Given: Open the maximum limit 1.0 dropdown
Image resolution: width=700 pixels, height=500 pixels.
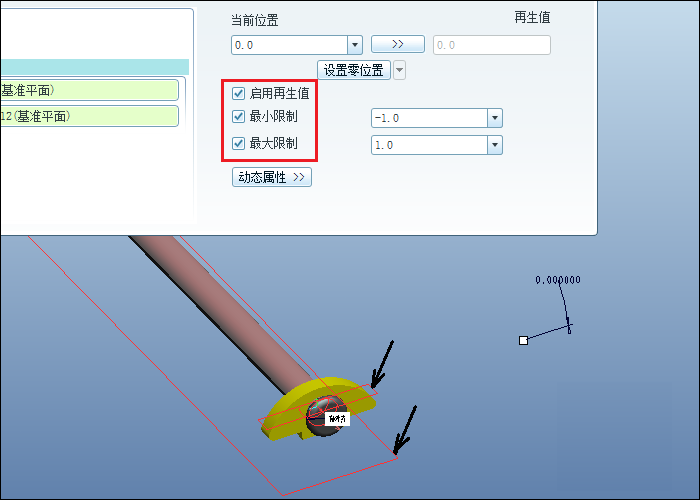Looking at the screenshot, I should [x=495, y=145].
